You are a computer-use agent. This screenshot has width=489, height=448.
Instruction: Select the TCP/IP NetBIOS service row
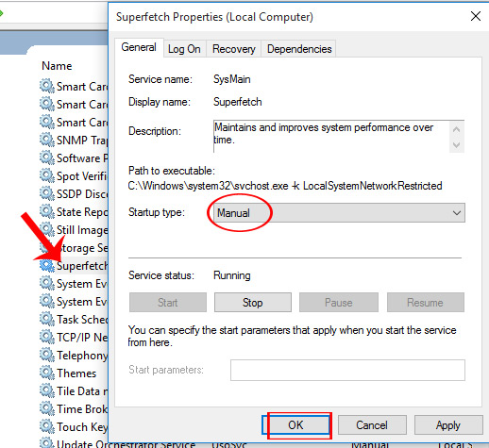pyautogui.click(x=82, y=338)
